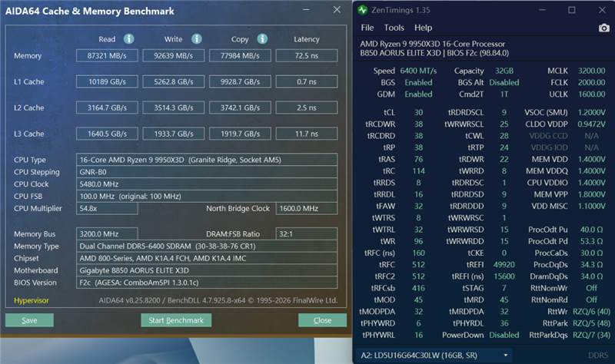Click UCLK value 1600.00

pos(591,94)
